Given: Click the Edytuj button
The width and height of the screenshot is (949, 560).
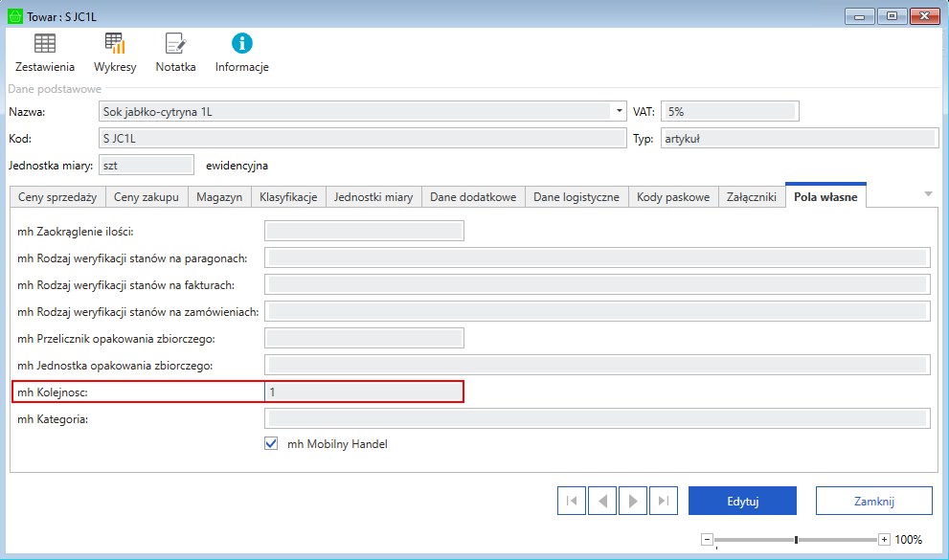Looking at the screenshot, I should (x=742, y=501).
